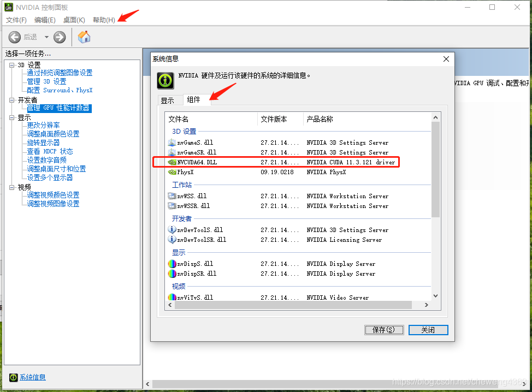Open the 桌面(K) menu

pyautogui.click(x=74, y=20)
